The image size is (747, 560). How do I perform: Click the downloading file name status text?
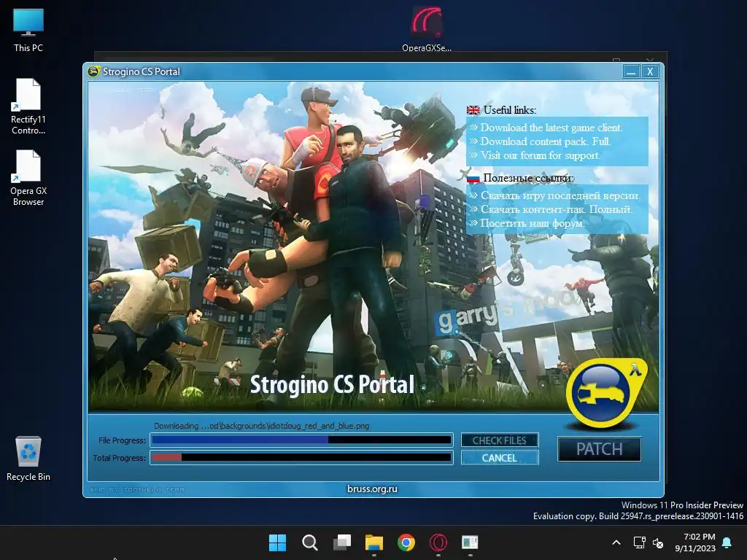click(x=262, y=426)
